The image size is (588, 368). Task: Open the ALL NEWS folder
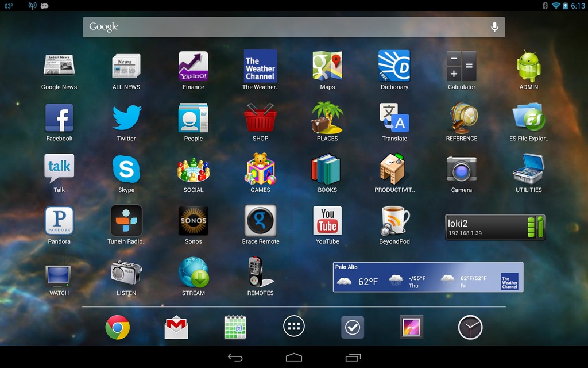pos(126,66)
